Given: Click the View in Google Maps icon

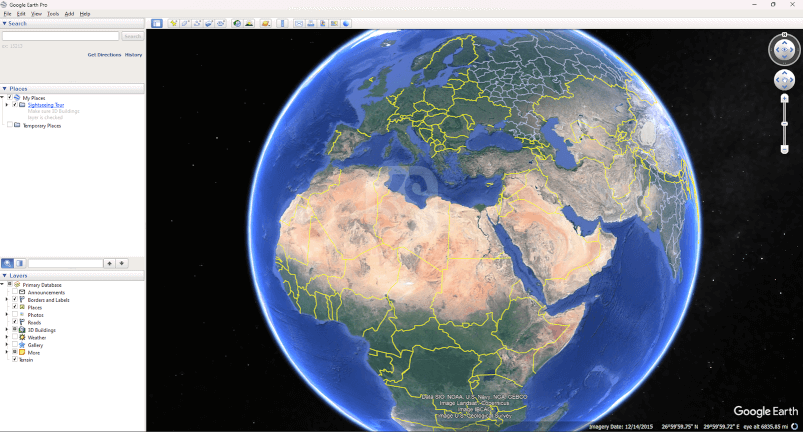Looking at the screenshot, I should pos(334,24).
